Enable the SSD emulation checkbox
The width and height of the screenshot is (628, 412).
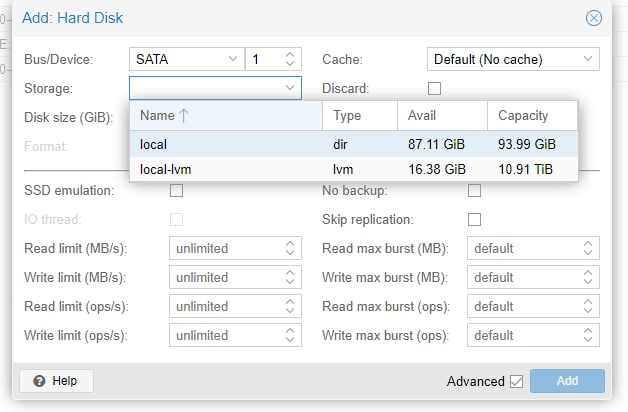[x=176, y=191]
